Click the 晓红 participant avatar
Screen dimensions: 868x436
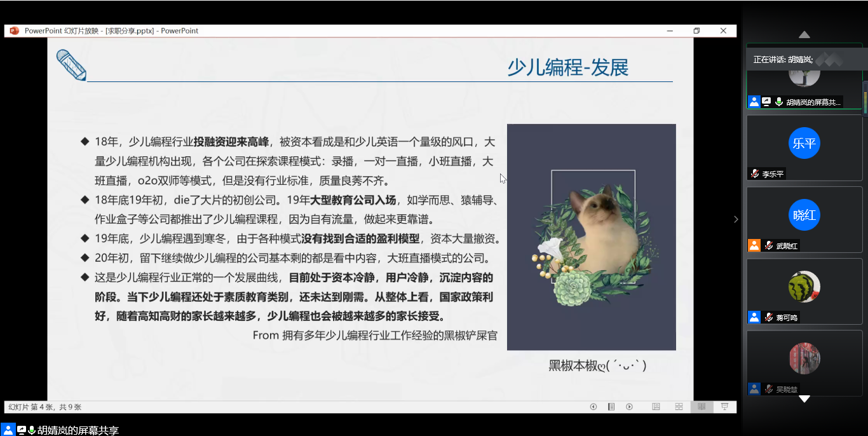[x=804, y=215]
